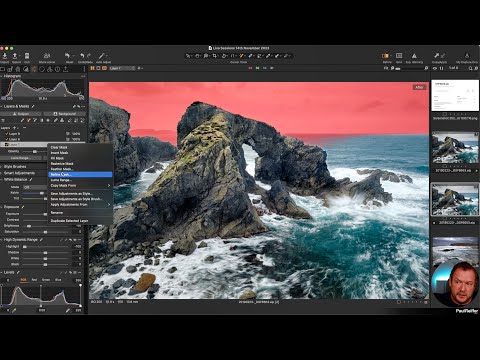Expand the Smart Adjustments panel
This screenshot has width=480, height=360.
click(x=2, y=173)
